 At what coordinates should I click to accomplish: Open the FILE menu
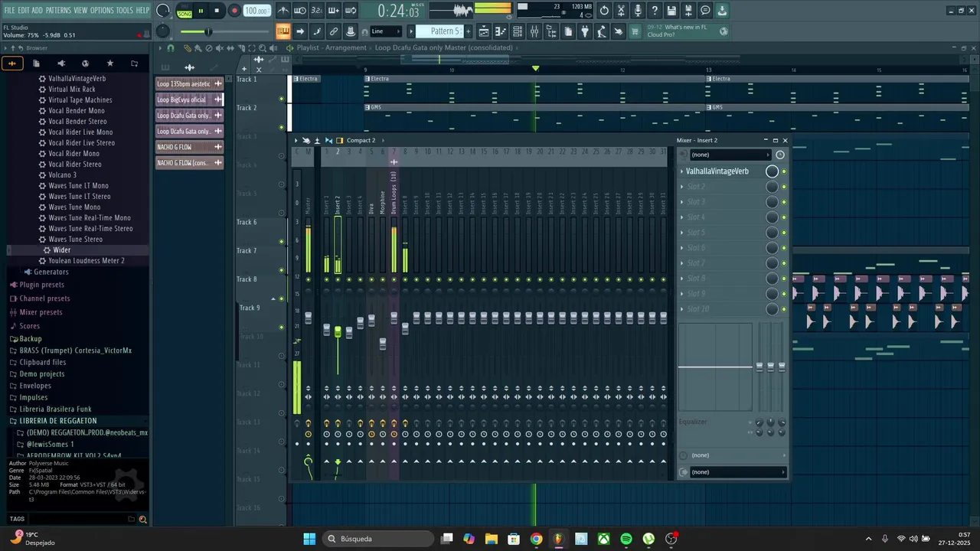click(9, 10)
